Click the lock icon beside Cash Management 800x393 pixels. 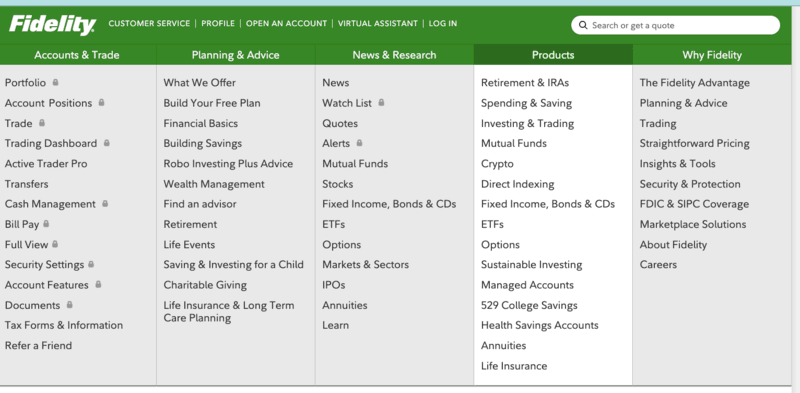click(105, 203)
